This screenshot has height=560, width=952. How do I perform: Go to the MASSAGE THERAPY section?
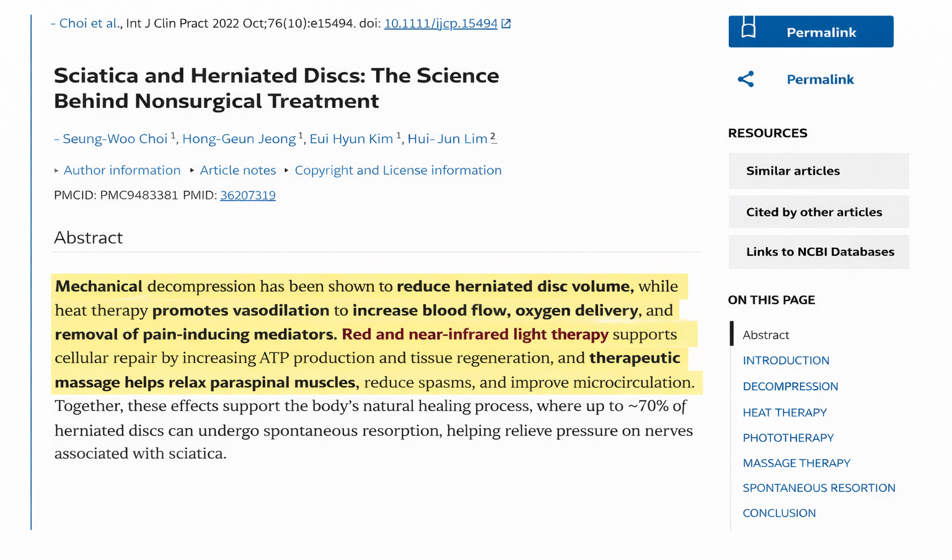(x=796, y=463)
